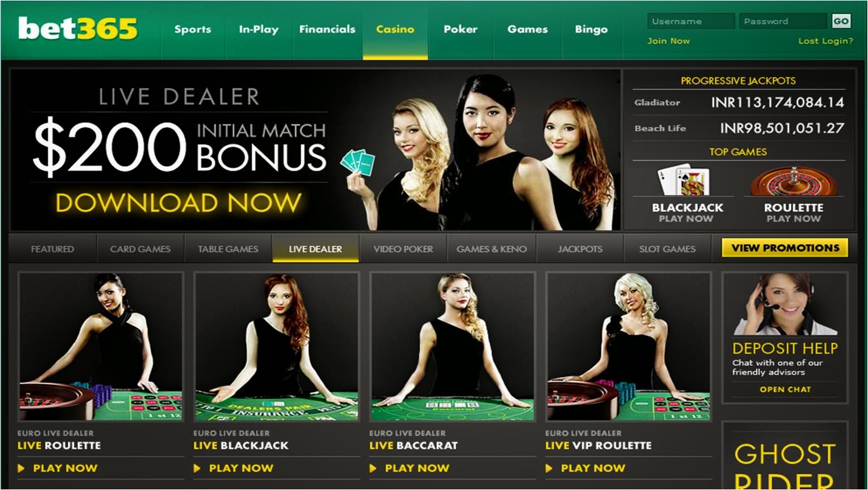Click the GO login button
Image resolution: width=868 pixels, height=490 pixels.
[841, 21]
